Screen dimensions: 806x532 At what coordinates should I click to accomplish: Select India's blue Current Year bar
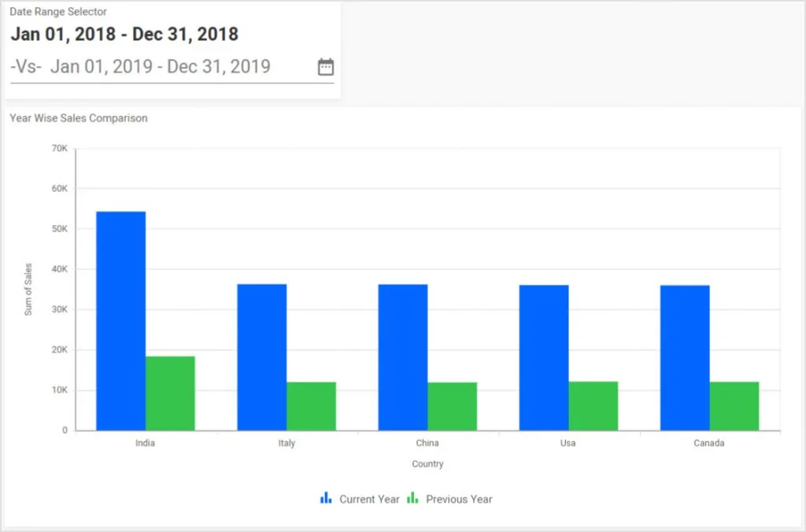(x=120, y=321)
